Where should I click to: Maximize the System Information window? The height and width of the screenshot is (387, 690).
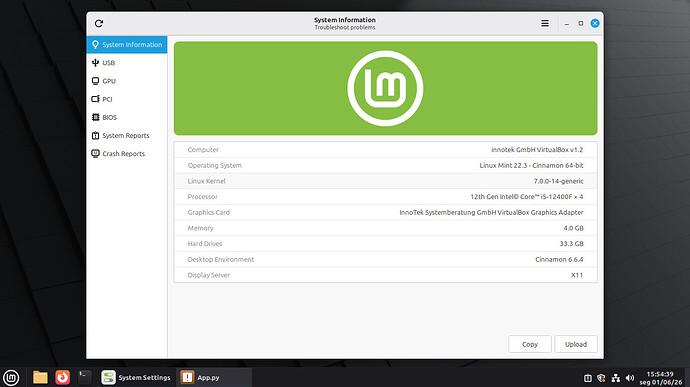click(x=581, y=23)
